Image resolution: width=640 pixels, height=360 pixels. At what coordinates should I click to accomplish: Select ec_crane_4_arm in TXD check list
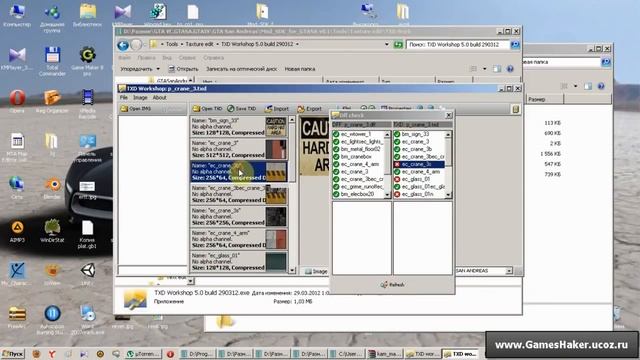pyautogui.click(x=419, y=171)
